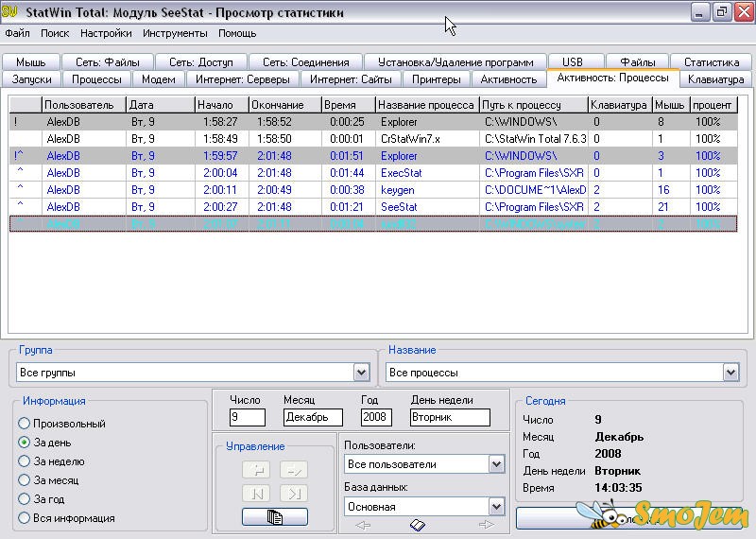Open the Основная database dropdown
756x539 pixels.
496,507
